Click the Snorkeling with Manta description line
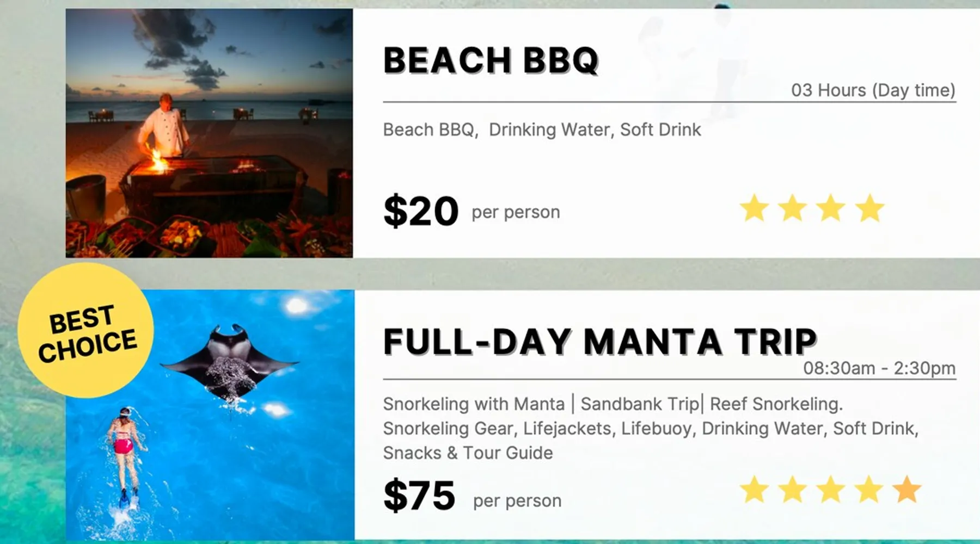 pyautogui.click(x=612, y=404)
